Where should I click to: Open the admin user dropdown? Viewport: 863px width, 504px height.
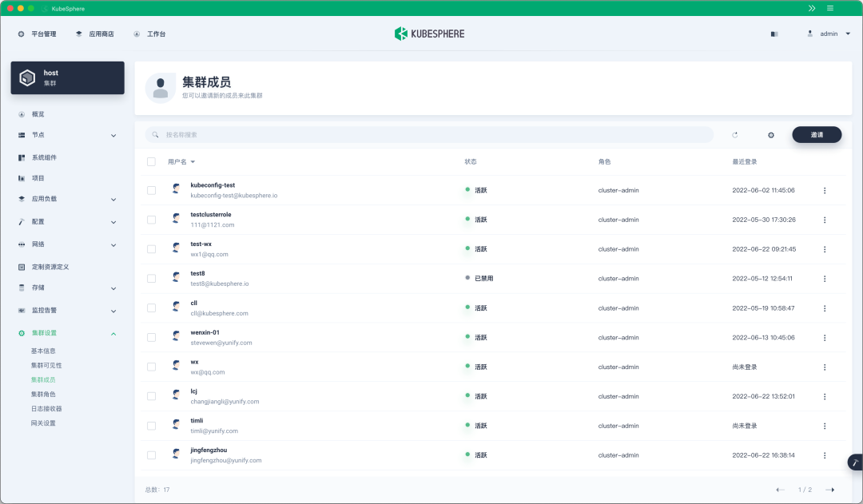829,34
